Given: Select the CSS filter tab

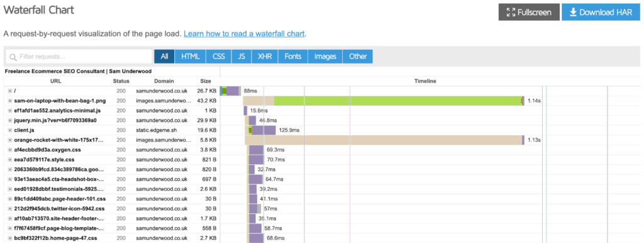Looking at the screenshot, I should tap(218, 56).
